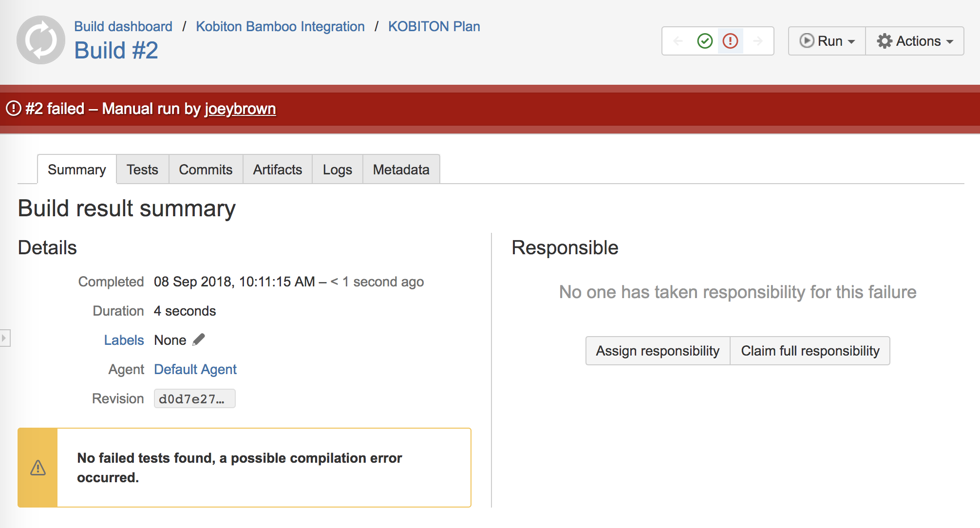Click the error icon in failed banner
The image size is (980, 528).
[14, 108]
